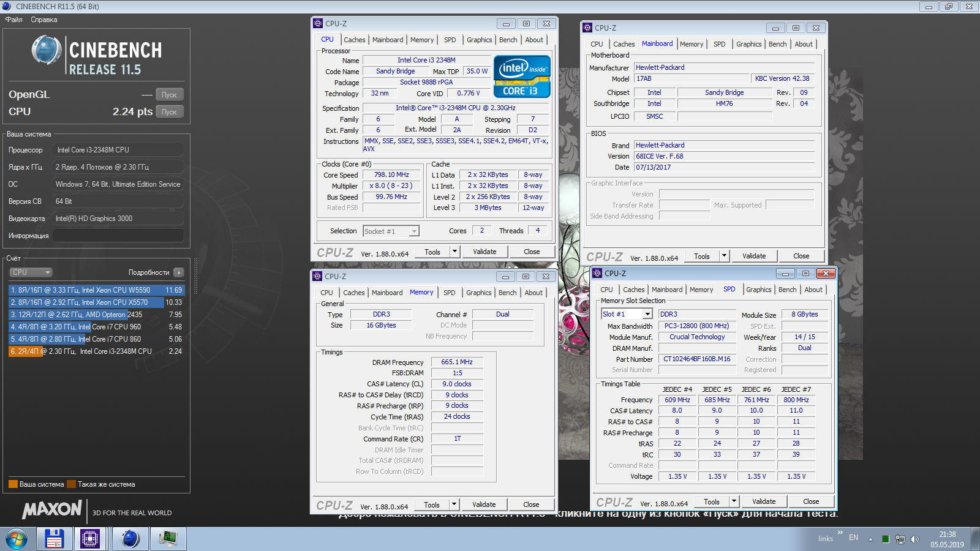Viewport: 980px width, 551px height.
Task: Click CPU-Z title icon in the Mainboard window
Action: (x=587, y=28)
